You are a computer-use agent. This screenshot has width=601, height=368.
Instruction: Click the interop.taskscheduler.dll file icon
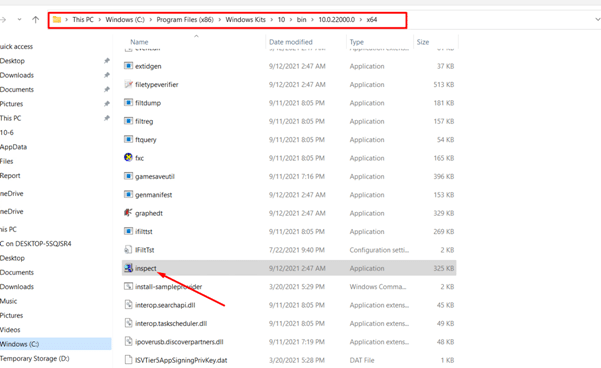click(128, 323)
